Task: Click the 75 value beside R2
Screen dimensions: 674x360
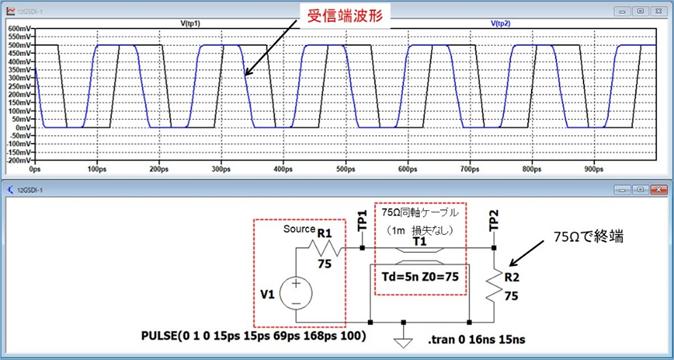Action: 511,296
